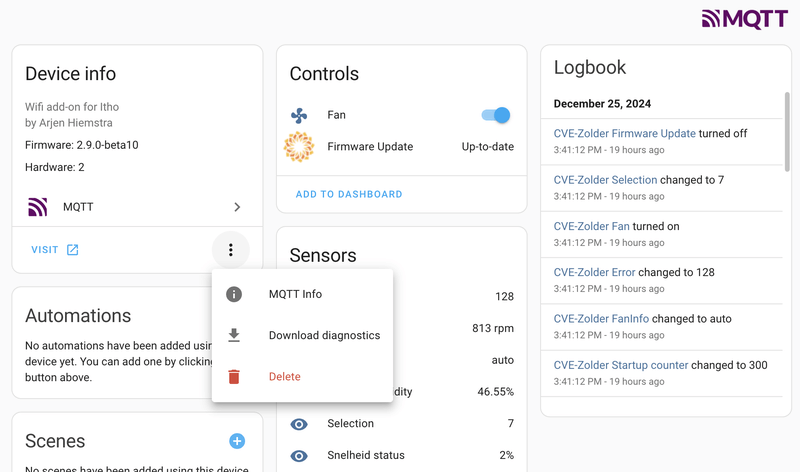Click the fan icon in Controls
Screen dimensions: 800x472
click(299, 115)
